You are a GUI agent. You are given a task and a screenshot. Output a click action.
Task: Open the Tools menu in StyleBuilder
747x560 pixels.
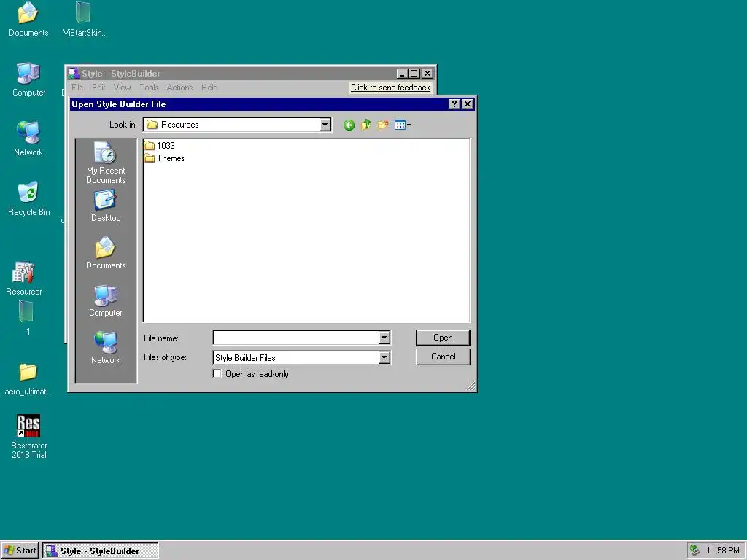tap(149, 87)
